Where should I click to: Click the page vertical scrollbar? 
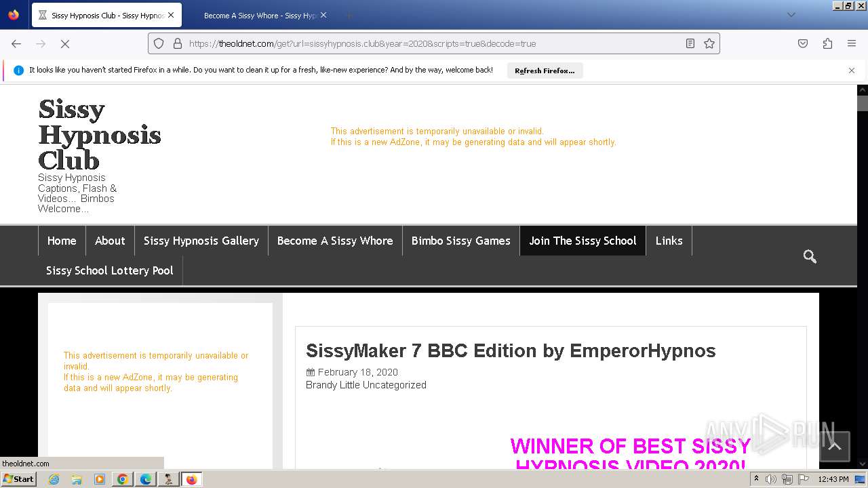click(863, 278)
